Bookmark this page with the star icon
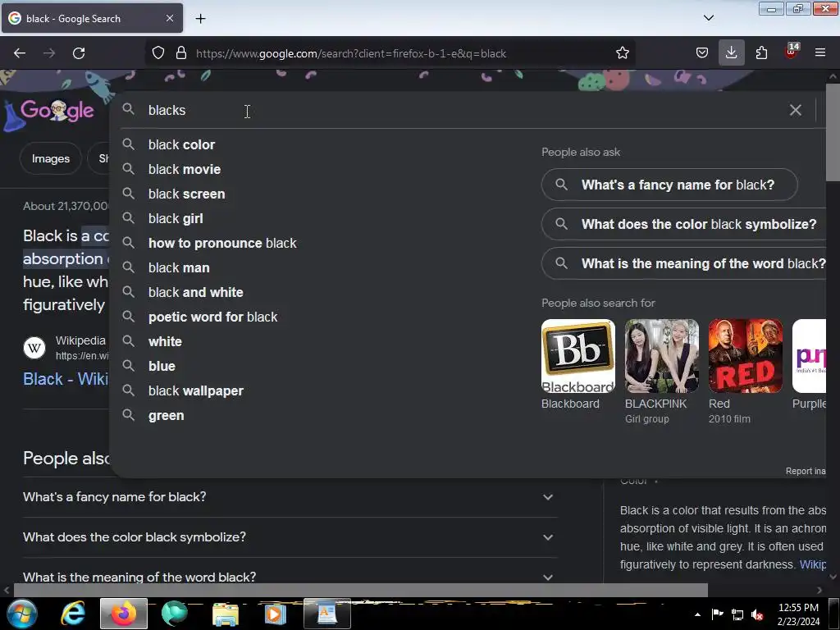Image resolution: width=840 pixels, height=630 pixels. point(622,53)
